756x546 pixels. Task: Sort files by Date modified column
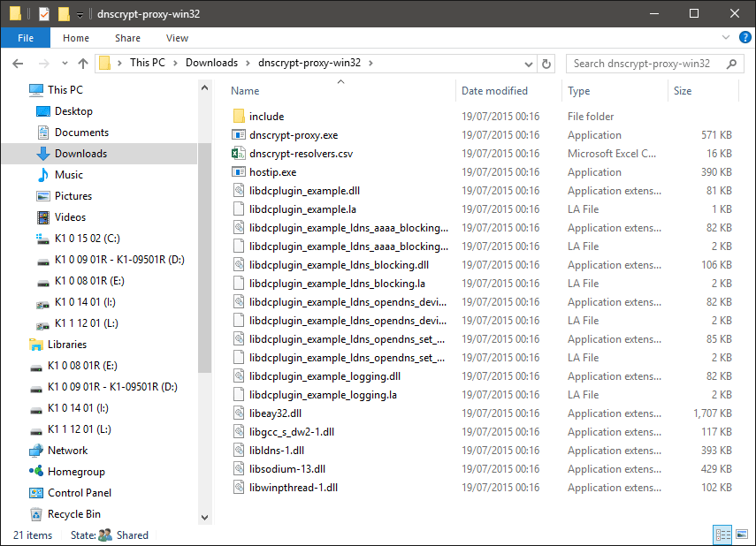coord(494,91)
